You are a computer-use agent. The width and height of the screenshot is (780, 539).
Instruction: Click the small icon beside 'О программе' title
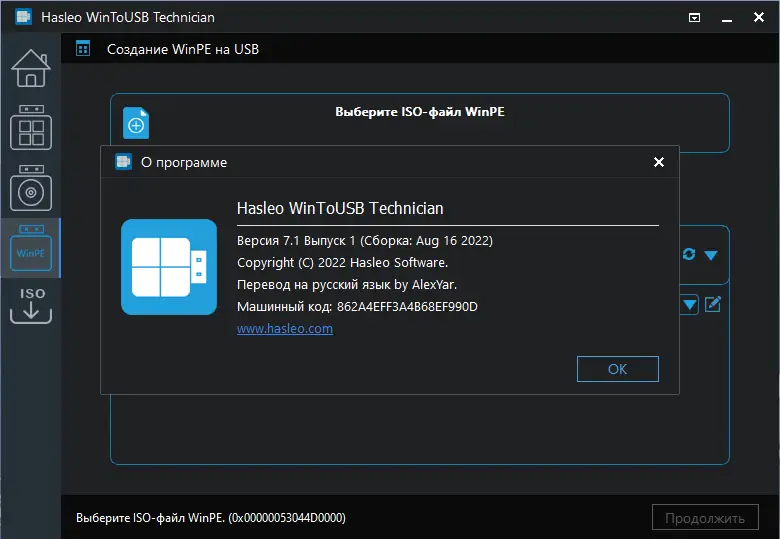(x=124, y=162)
